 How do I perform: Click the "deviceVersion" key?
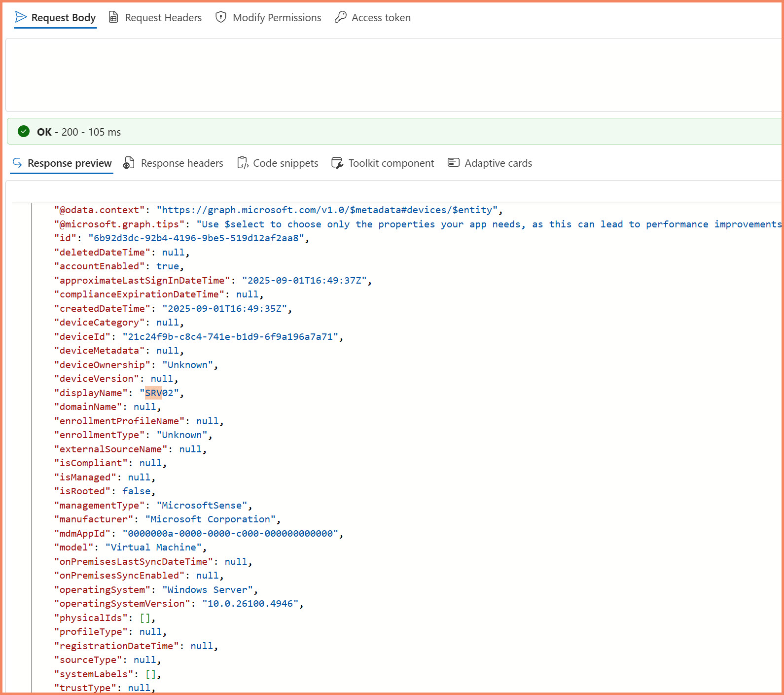click(97, 379)
